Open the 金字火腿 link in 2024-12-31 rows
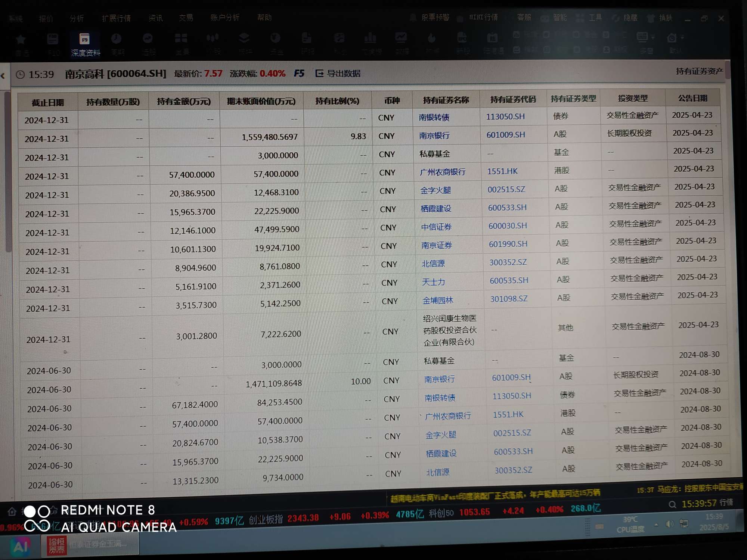Image resolution: width=747 pixels, height=560 pixels. [x=436, y=190]
